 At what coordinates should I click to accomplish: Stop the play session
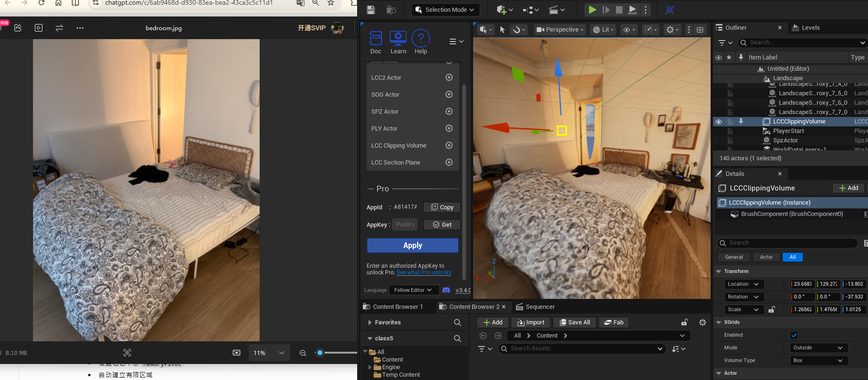click(x=619, y=10)
